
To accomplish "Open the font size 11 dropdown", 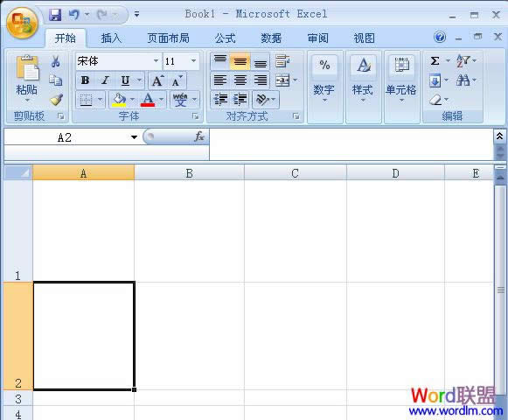I will pyautogui.click(x=193, y=60).
